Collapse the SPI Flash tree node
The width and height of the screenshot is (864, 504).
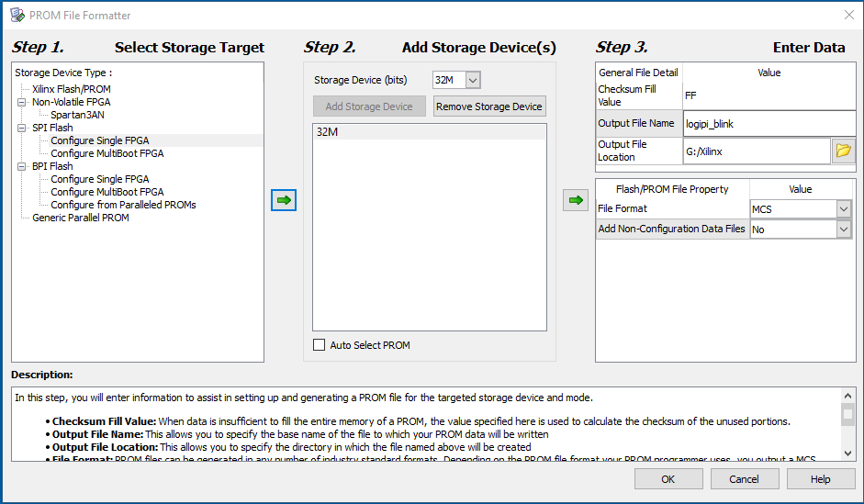click(21, 128)
